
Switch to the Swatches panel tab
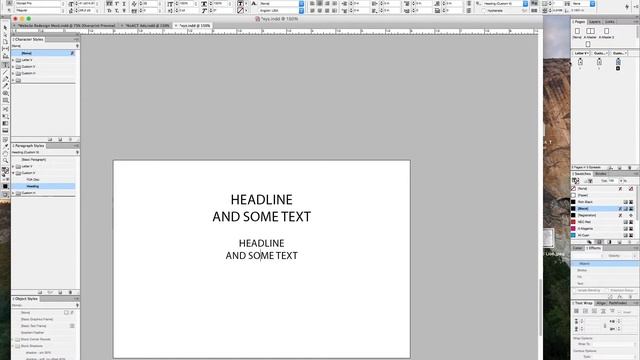[x=582, y=174]
